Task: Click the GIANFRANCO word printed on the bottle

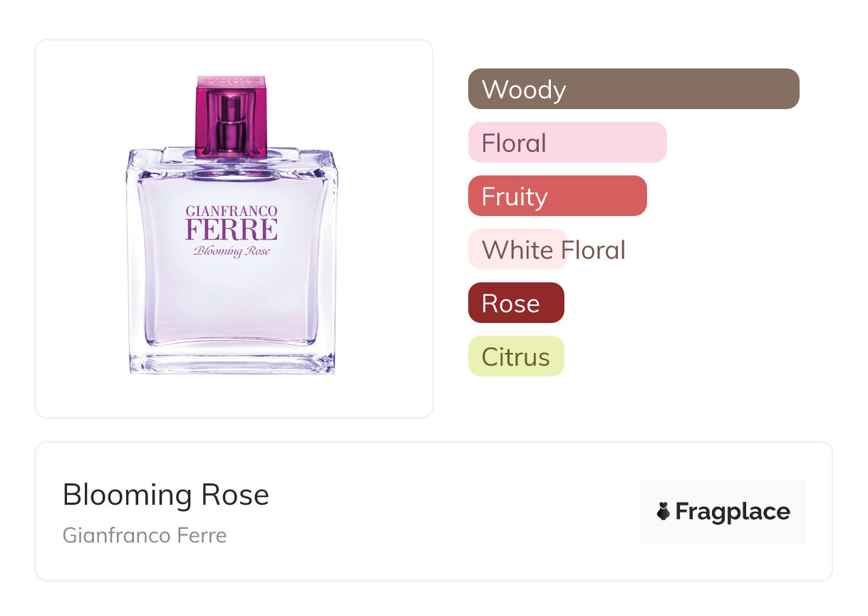Action: 231,212
